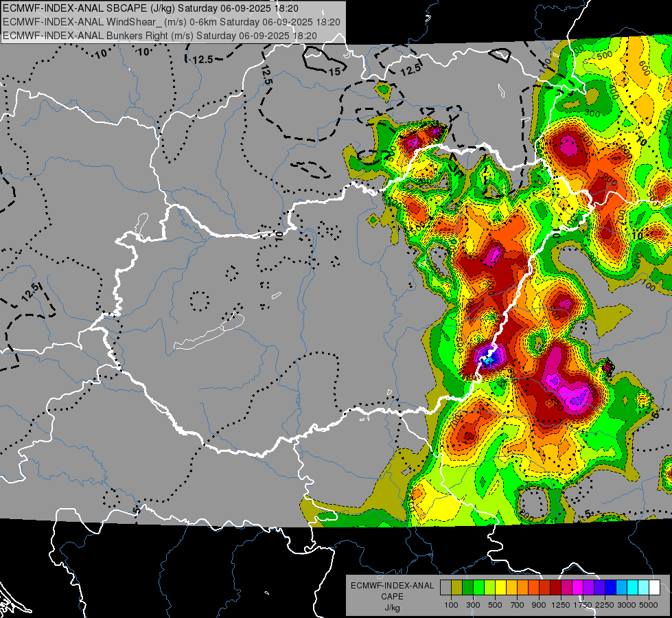
Task: Click the brick-red swatch after the 900 tick
Action: tap(545, 587)
